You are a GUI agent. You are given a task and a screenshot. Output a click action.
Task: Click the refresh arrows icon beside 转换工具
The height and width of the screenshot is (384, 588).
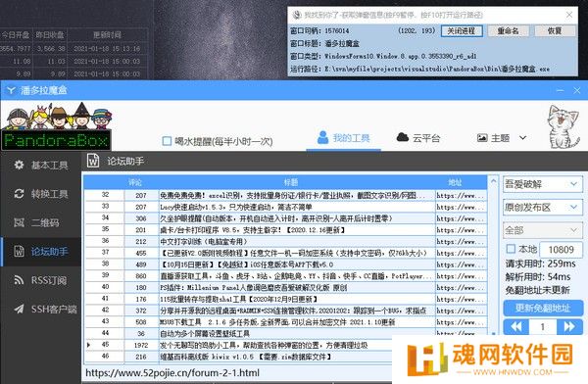tap(19, 194)
